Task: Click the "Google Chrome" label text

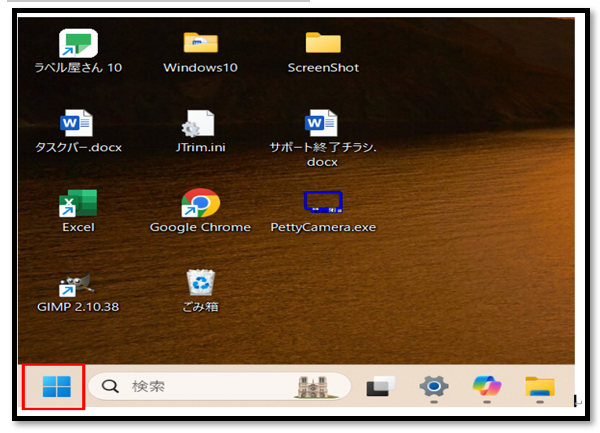Action: 200,227
